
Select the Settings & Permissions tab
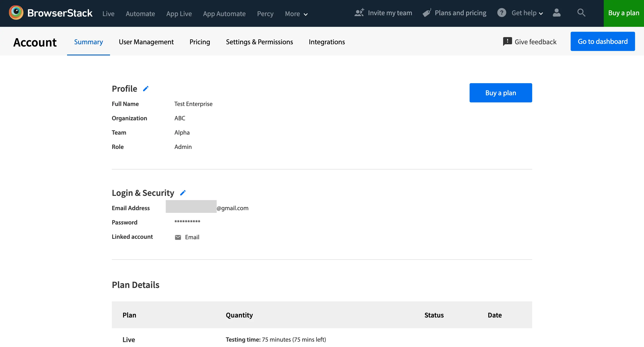(x=259, y=42)
